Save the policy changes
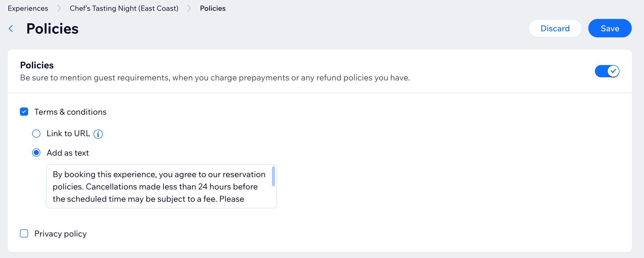 [x=610, y=28]
